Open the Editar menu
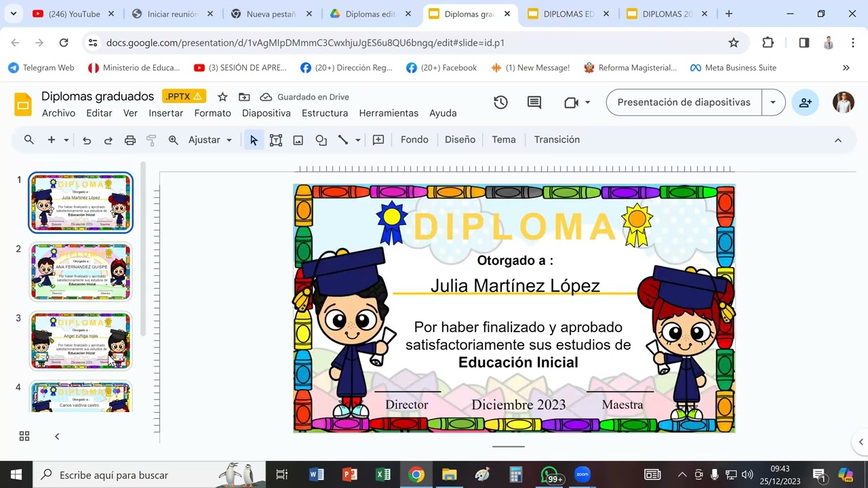This screenshot has height=488, width=868. point(99,113)
